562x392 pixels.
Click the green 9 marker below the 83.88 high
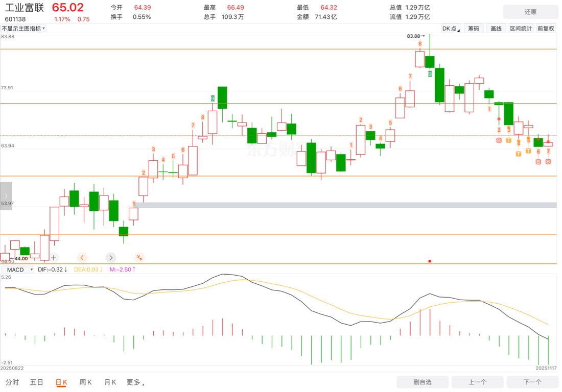pyautogui.click(x=430, y=73)
